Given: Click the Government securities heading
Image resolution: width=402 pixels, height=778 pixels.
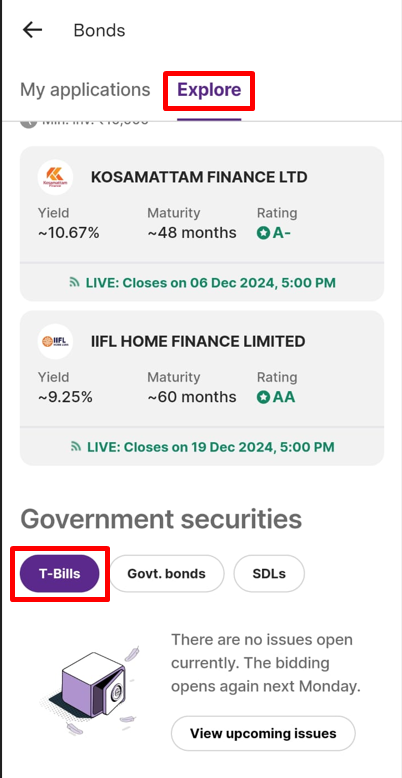Looking at the screenshot, I should (x=161, y=519).
